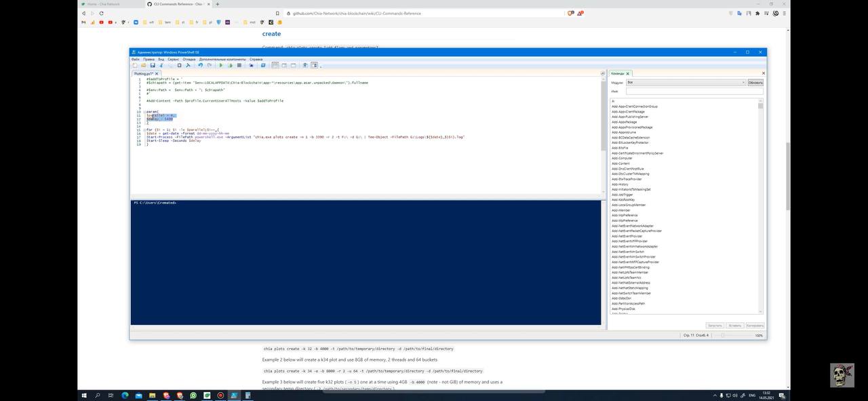The height and width of the screenshot is (401, 868).
Task: Click the Open script folder icon
Action: [x=144, y=65]
